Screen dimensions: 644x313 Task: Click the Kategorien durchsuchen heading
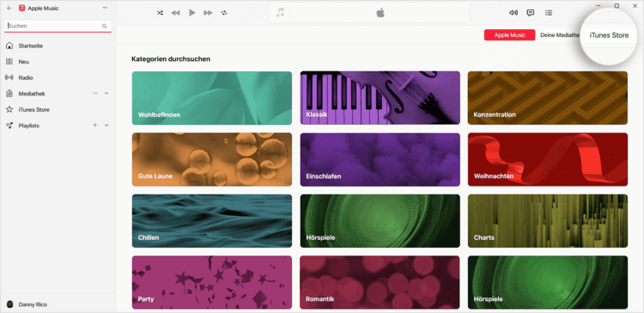coord(171,58)
